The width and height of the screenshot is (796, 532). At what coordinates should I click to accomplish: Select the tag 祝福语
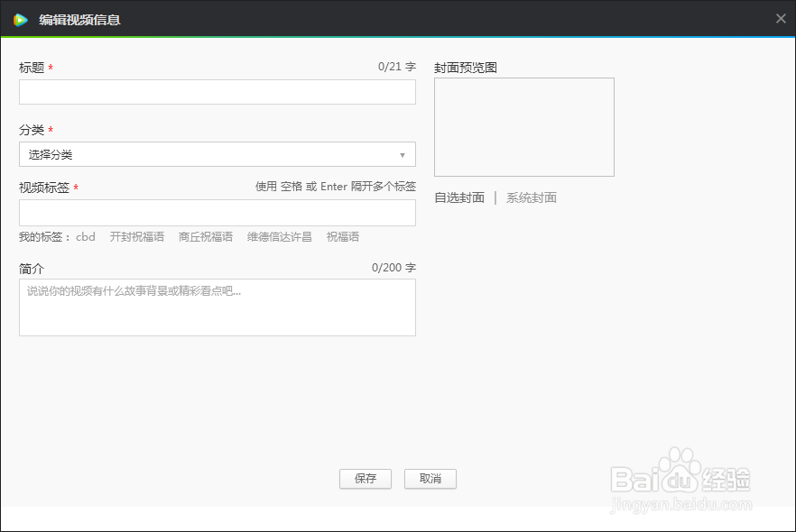point(341,236)
